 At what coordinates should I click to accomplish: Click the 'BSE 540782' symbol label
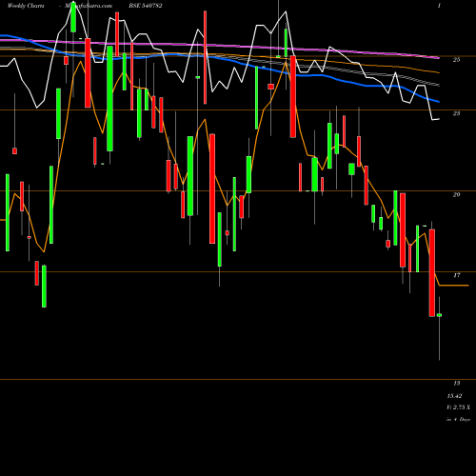[146, 6]
